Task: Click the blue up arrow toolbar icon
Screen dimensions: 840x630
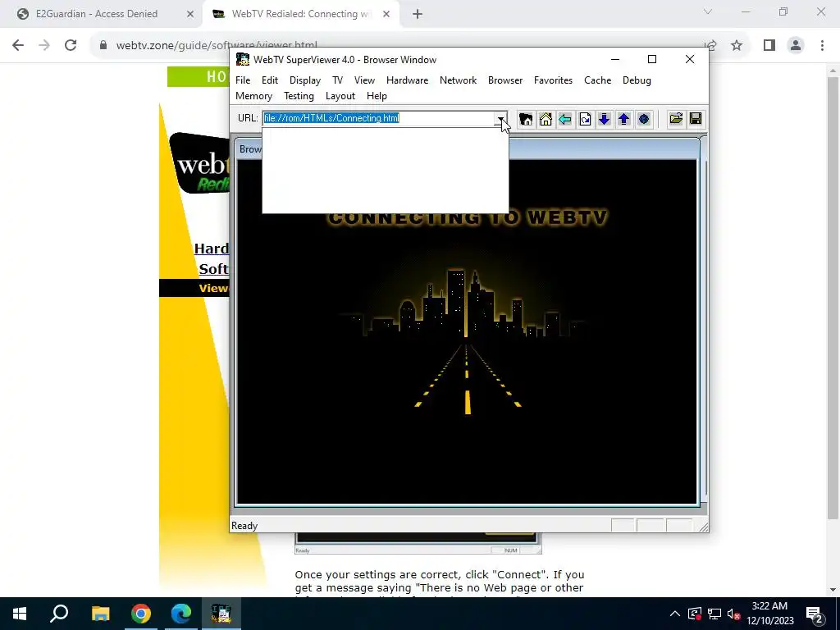Action: 623,119
